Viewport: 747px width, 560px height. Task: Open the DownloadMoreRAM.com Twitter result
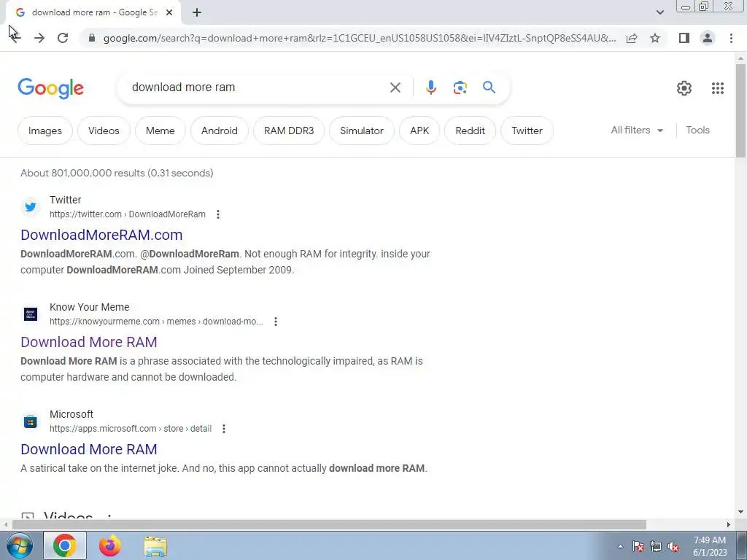click(x=101, y=235)
